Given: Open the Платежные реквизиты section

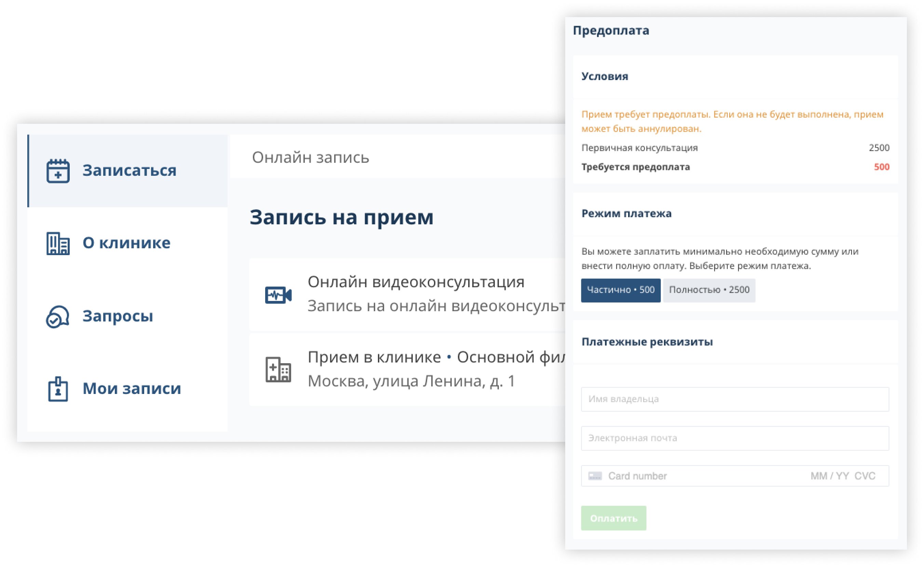Looking at the screenshot, I should point(647,342).
